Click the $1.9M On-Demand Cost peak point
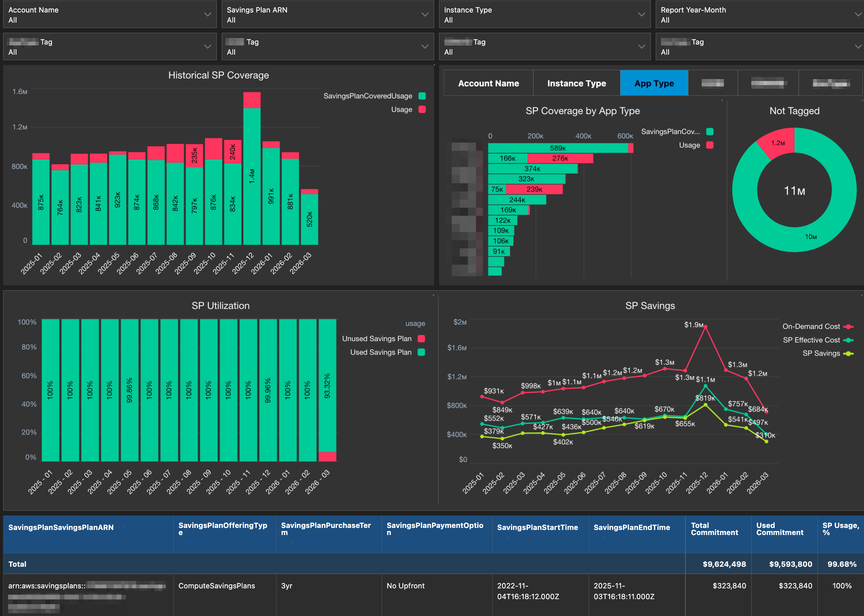The height and width of the screenshot is (616, 864). tap(705, 327)
